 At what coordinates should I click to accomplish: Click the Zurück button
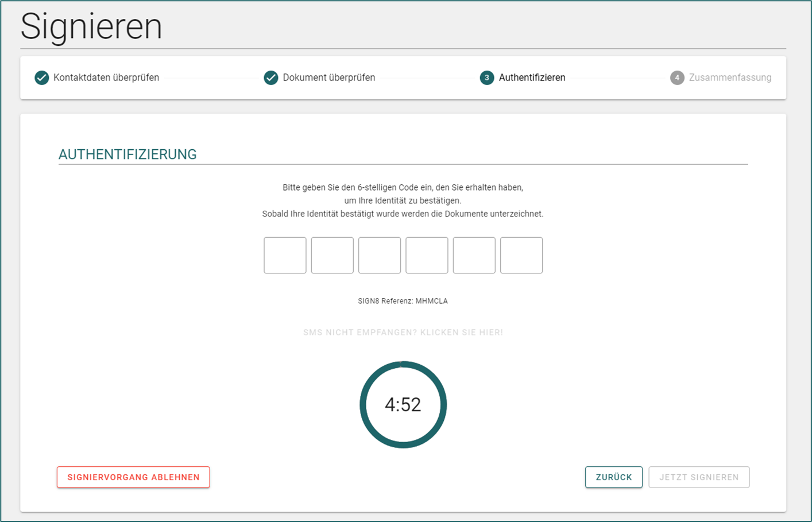[614, 477]
